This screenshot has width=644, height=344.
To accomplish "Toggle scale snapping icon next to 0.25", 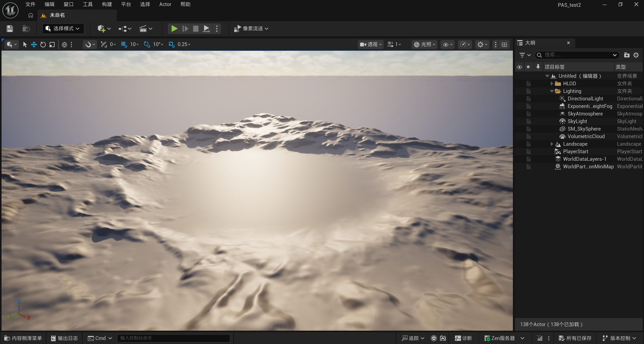I will [172, 45].
